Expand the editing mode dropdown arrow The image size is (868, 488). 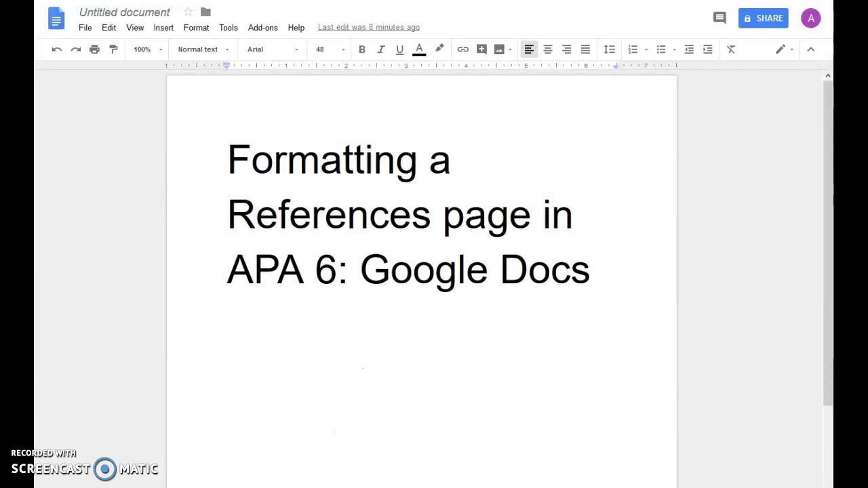pos(791,49)
